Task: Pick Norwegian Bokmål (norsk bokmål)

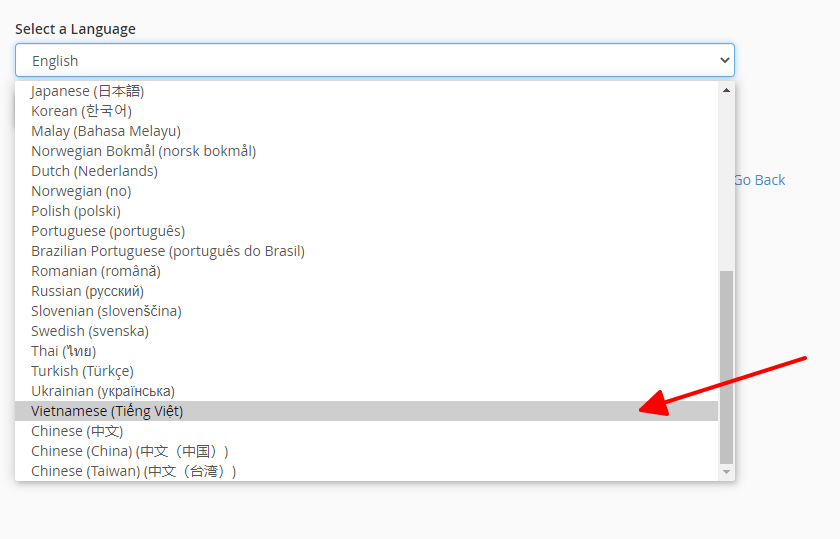Action: 143,151
